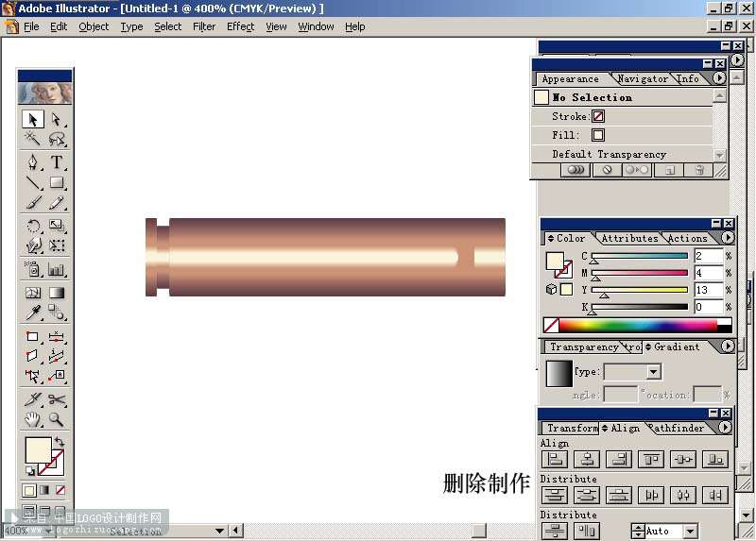Click the Yellow color slider
Screen dimensions: 756x541
(x=640, y=290)
